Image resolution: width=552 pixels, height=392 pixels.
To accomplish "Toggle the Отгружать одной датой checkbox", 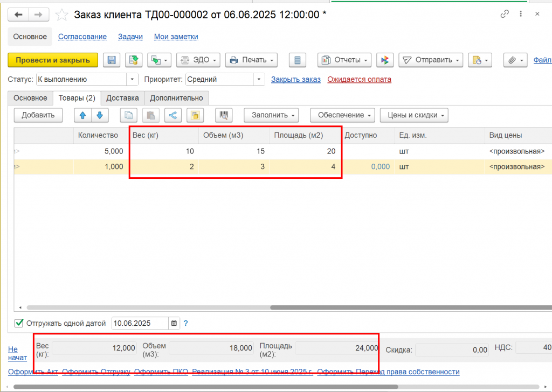I will [x=19, y=323].
